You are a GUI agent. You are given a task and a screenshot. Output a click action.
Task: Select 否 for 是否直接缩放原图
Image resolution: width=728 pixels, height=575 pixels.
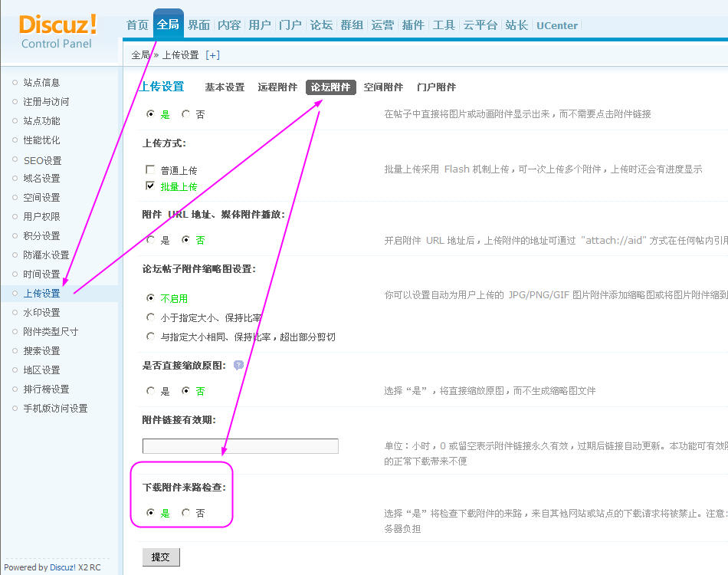point(185,390)
